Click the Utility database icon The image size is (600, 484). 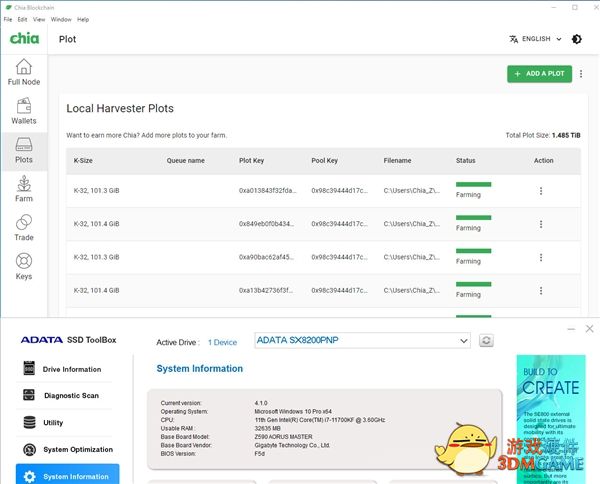(29, 422)
